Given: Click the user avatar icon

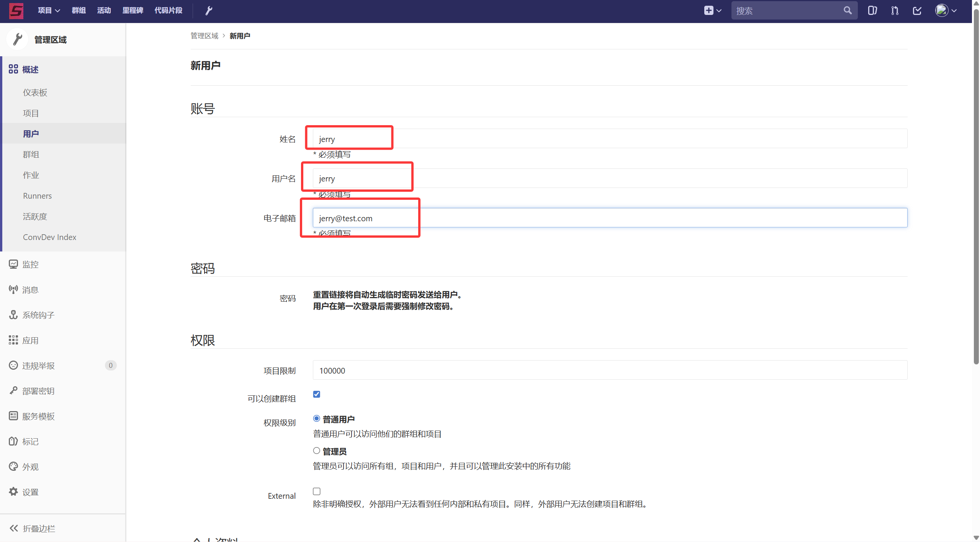Looking at the screenshot, I should (942, 10).
